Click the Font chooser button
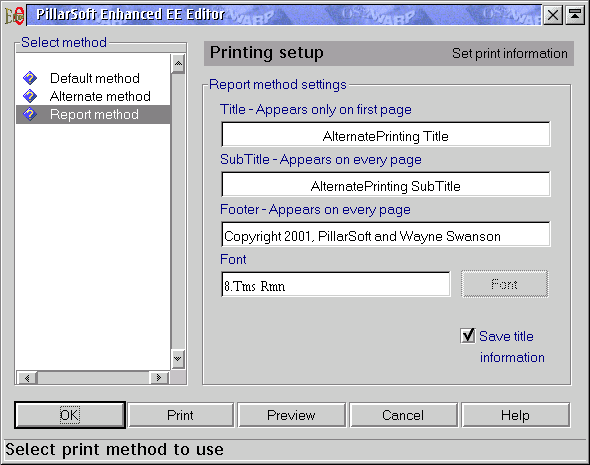Viewport: 590px width, 465px height. [505, 284]
